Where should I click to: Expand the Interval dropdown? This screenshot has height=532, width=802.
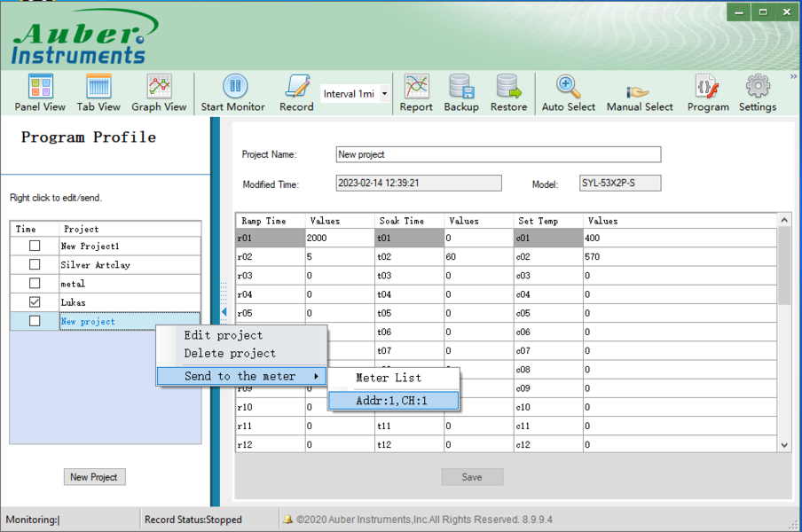384,94
